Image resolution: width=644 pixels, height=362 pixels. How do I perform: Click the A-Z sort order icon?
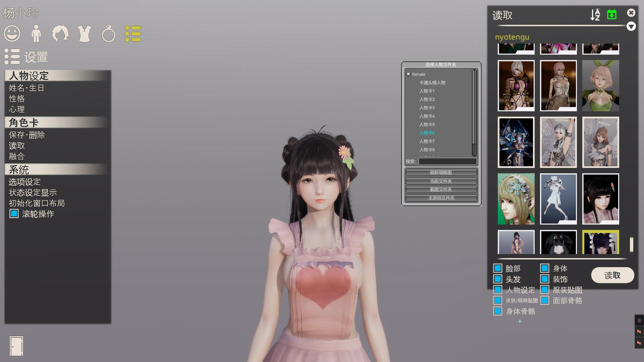point(595,15)
